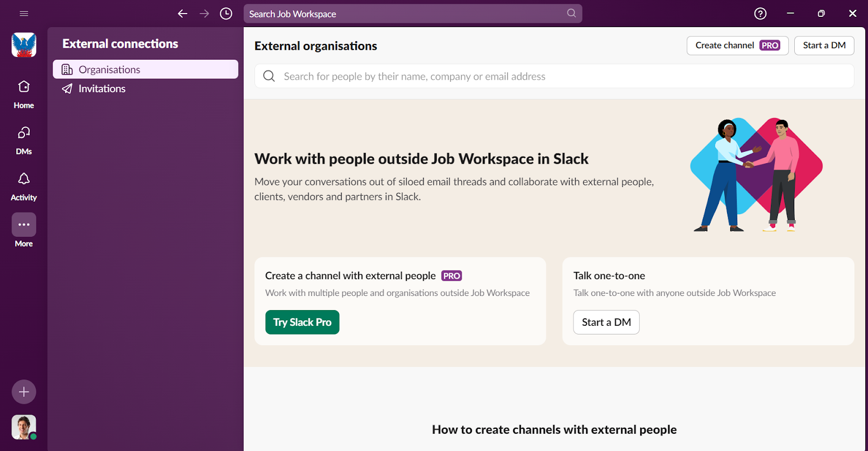The image size is (868, 451).
Task: Click the PRO badge beside channel card title
Action: pos(451,276)
